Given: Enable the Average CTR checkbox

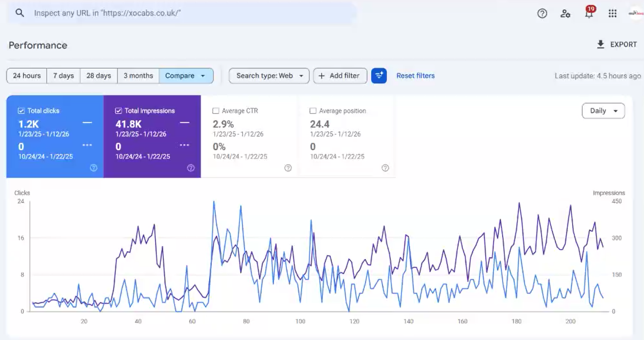Looking at the screenshot, I should (x=216, y=110).
